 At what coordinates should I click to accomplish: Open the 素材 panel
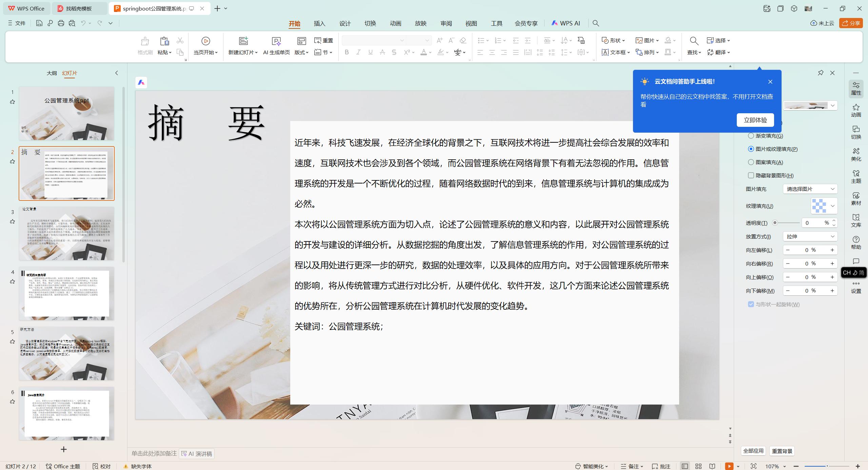point(856,198)
